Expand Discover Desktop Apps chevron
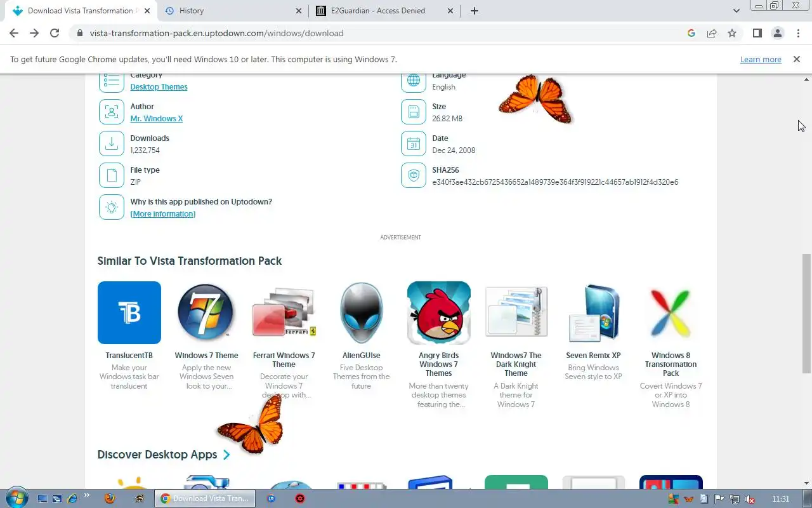This screenshot has width=812, height=508. click(x=226, y=455)
